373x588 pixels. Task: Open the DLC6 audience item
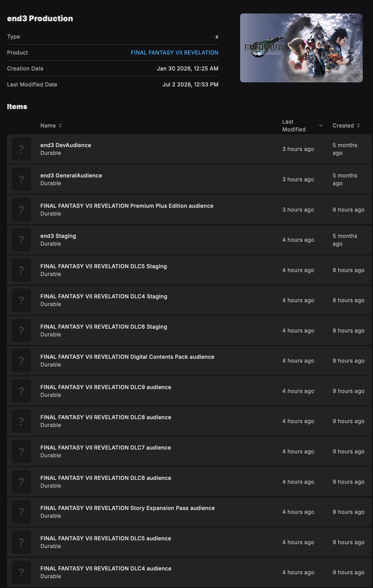coord(189,481)
